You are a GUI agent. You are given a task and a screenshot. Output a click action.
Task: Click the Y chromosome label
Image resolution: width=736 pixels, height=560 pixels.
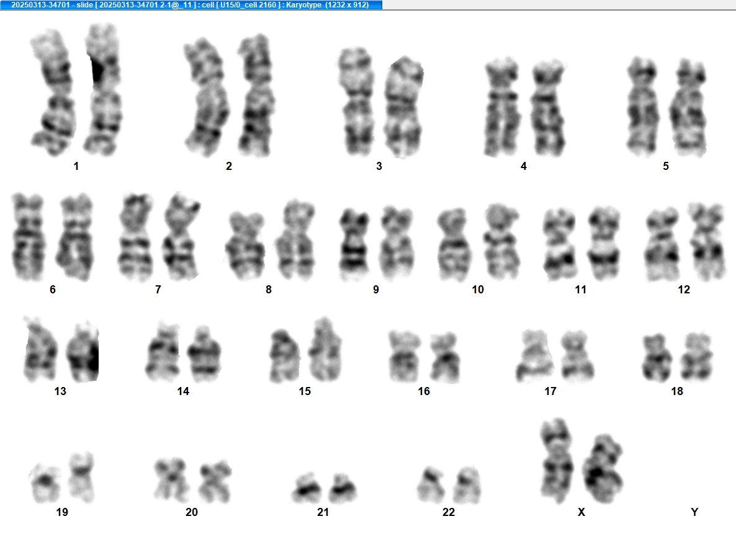pyautogui.click(x=694, y=512)
